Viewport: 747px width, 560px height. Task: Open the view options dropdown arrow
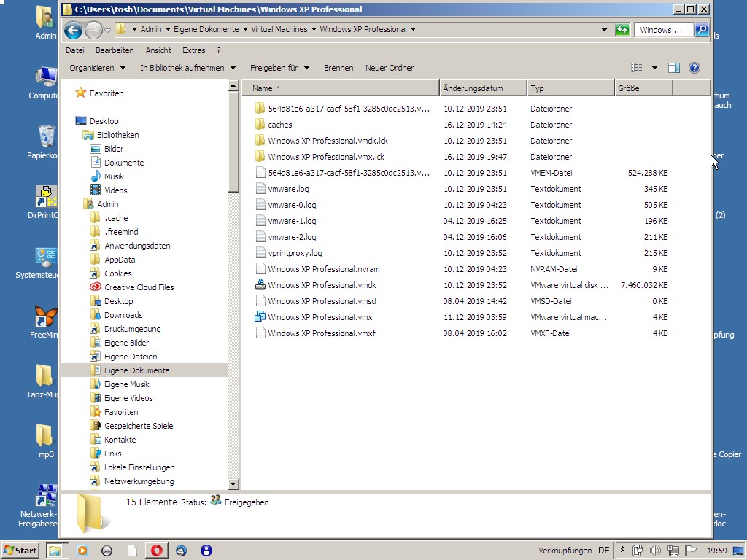pyautogui.click(x=654, y=68)
